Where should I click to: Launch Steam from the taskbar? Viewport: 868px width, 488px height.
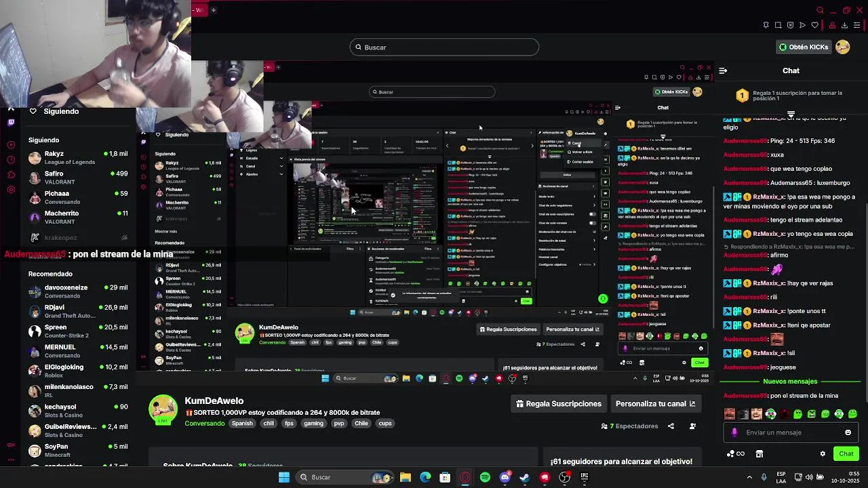click(x=524, y=477)
